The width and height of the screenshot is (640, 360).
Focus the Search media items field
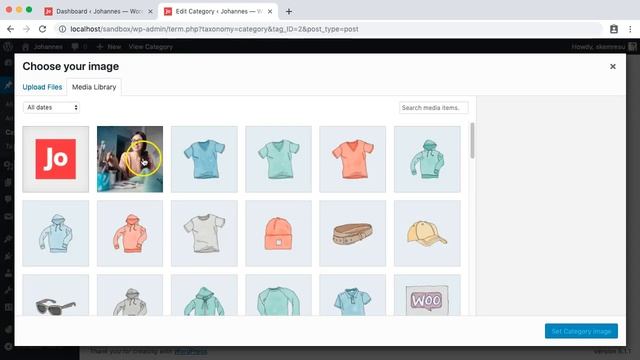433,108
